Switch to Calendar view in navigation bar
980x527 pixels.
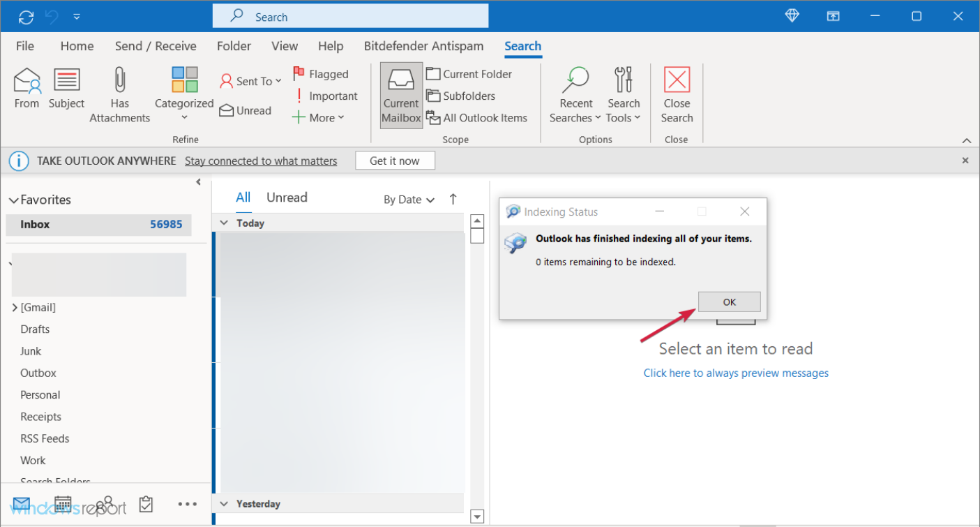(62, 504)
